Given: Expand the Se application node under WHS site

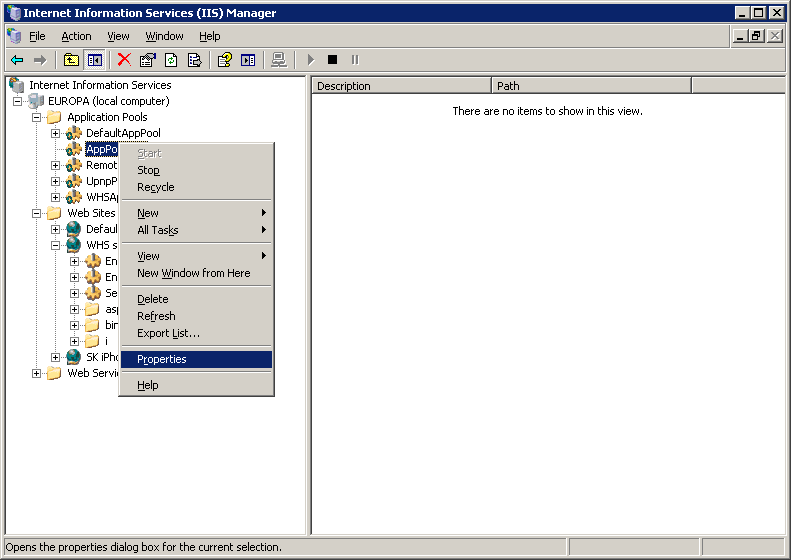Looking at the screenshot, I should pos(75,294).
